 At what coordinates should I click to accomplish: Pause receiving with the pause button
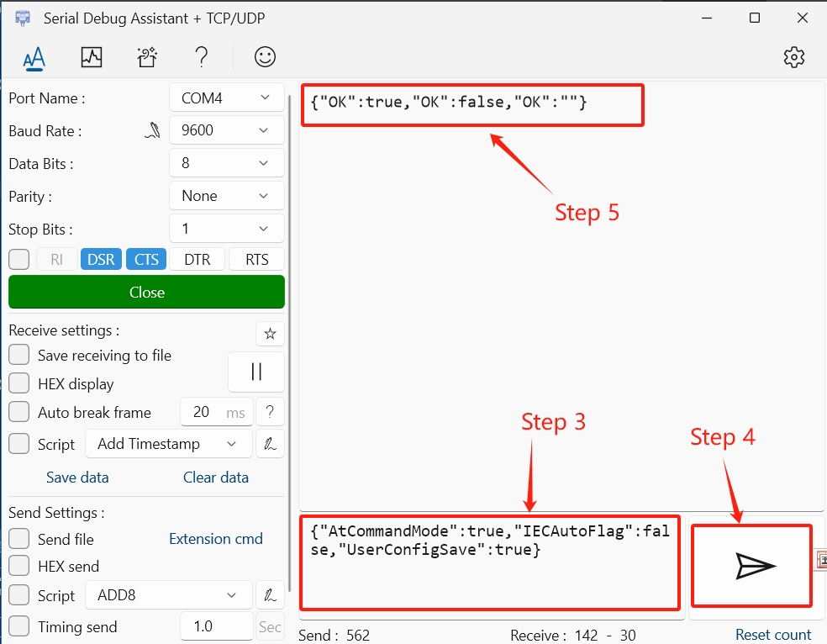pyautogui.click(x=256, y=372)
